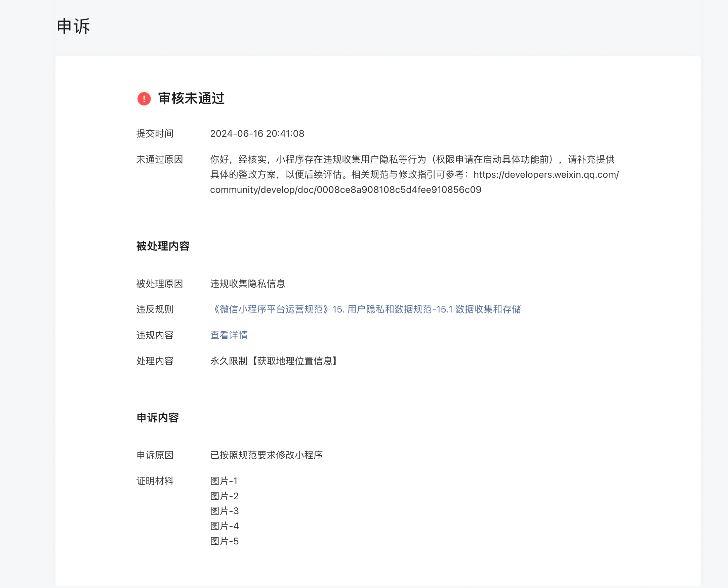
Task: Click the 未通过原因 label
Action: (160, 160)
